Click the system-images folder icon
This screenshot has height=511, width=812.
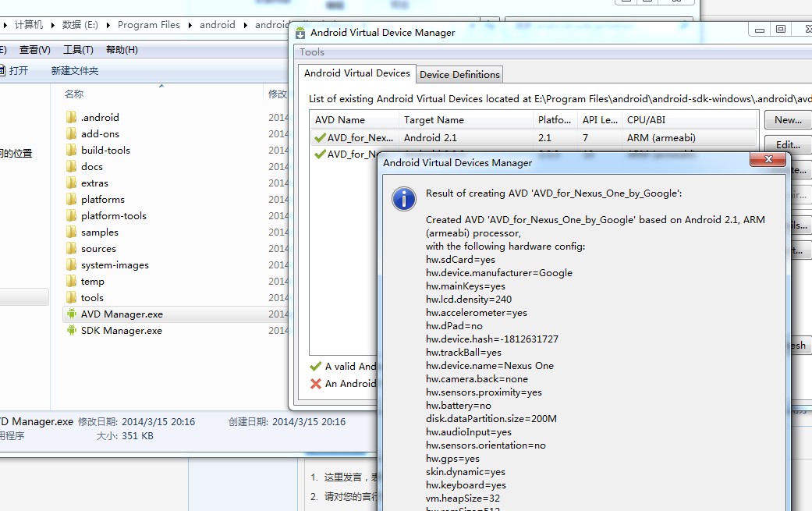point(71,265)
